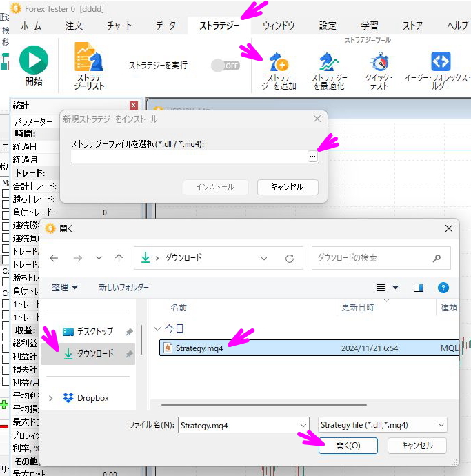
Task: Click the インストール button
Action: pos(215,187)
